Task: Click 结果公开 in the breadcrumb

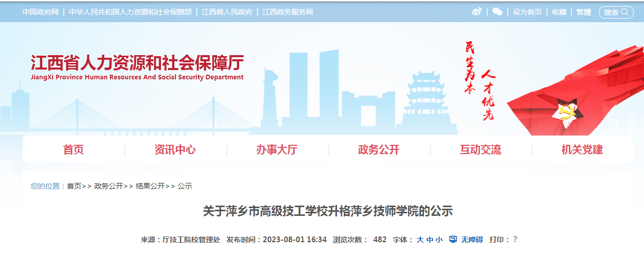Action: click(150, 186)
